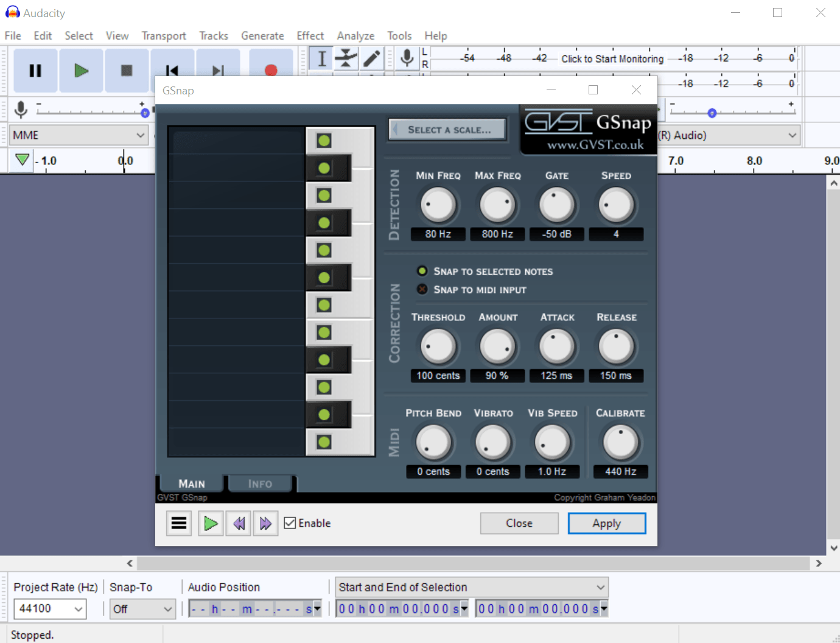Click the Gate knob
Screen dimensions: 840x643
[x=557, y=205]
